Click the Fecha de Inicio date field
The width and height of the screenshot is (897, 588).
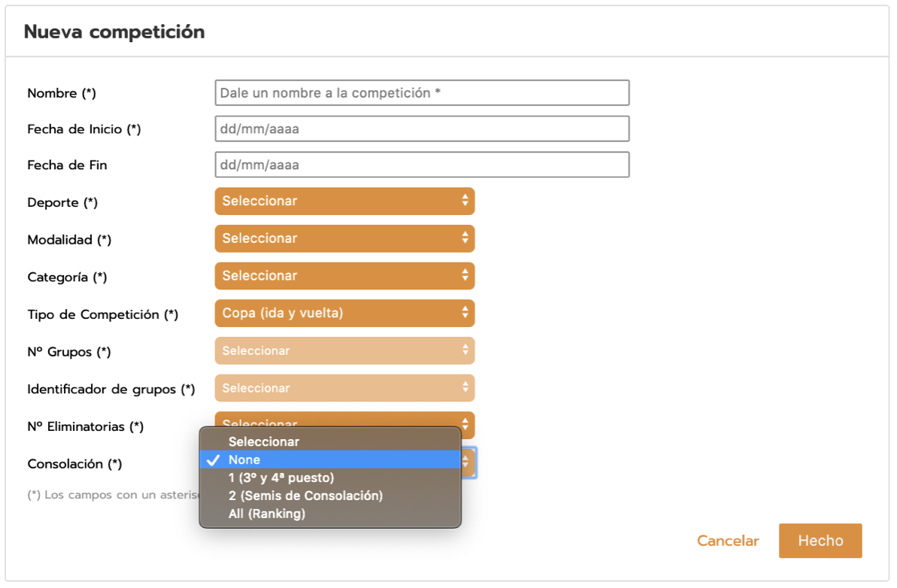coord(421,129)
